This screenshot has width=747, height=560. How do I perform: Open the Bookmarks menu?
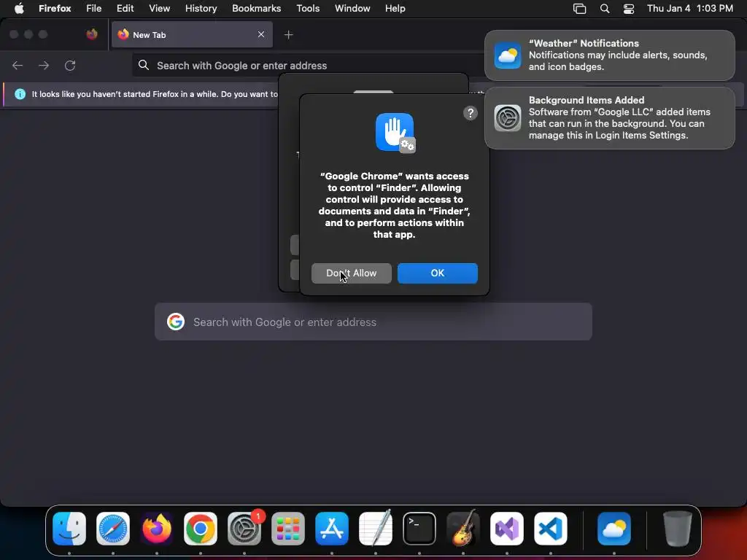[x=256, y=8]
